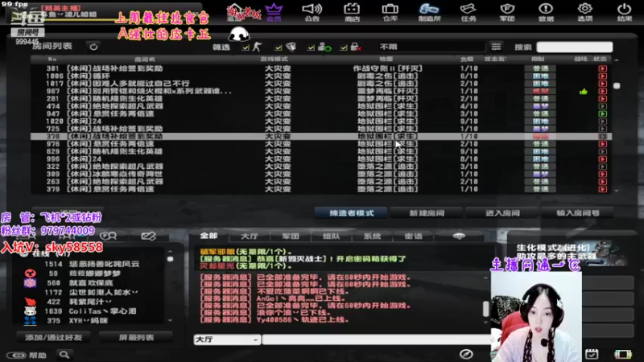This screenshot has width=644, height=362.
Task: Open the 不限 filter dropdown
Action: (x=431, y=47)
